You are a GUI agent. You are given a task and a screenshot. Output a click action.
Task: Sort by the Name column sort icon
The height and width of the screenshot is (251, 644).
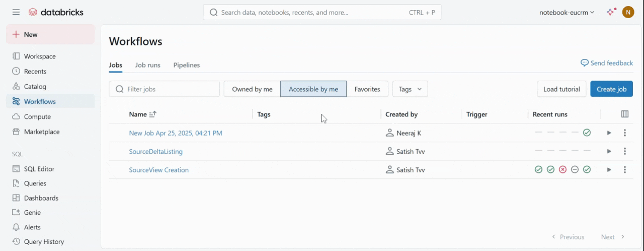point(153,114)
